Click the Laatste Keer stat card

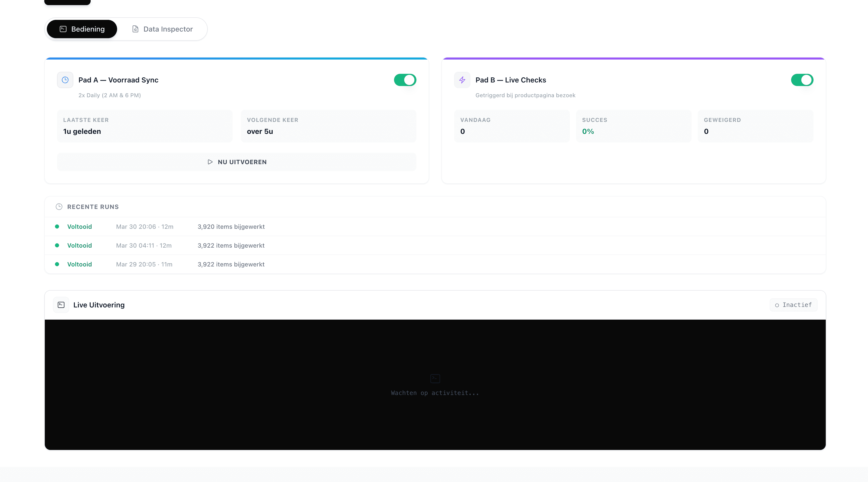point(145,126)
